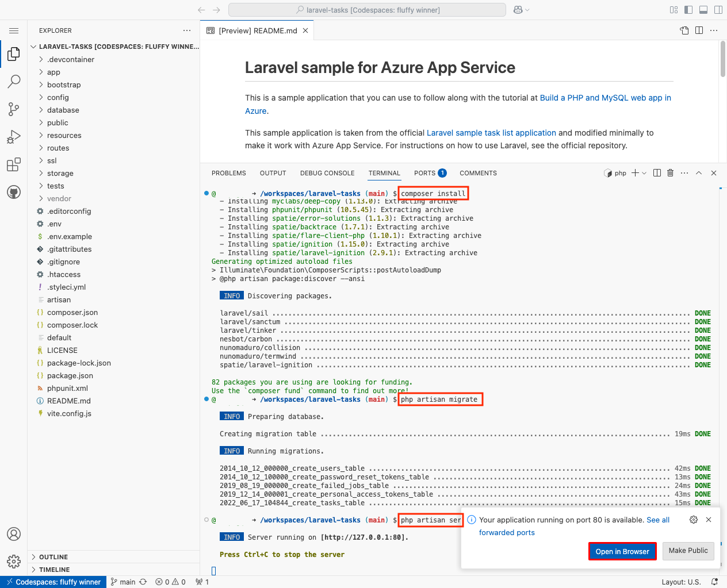
Task: Toggle the Primary Side Bar visibility
Action: [x=688, y=10]
